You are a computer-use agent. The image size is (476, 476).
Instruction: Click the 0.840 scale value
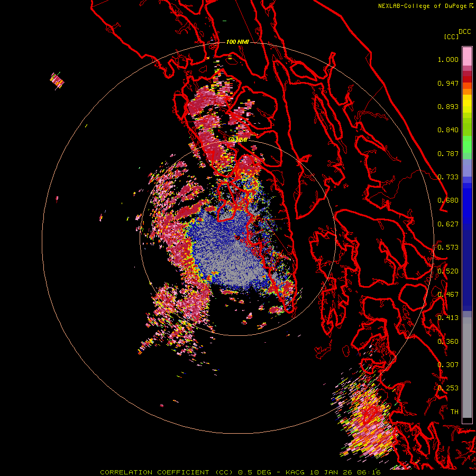[448, 130]
